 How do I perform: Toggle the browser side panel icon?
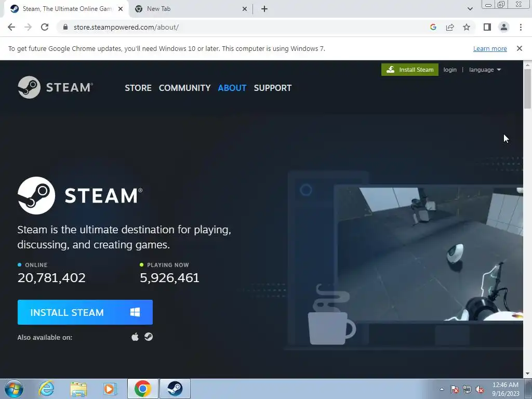pyautogui.click(x=487, y=27)
